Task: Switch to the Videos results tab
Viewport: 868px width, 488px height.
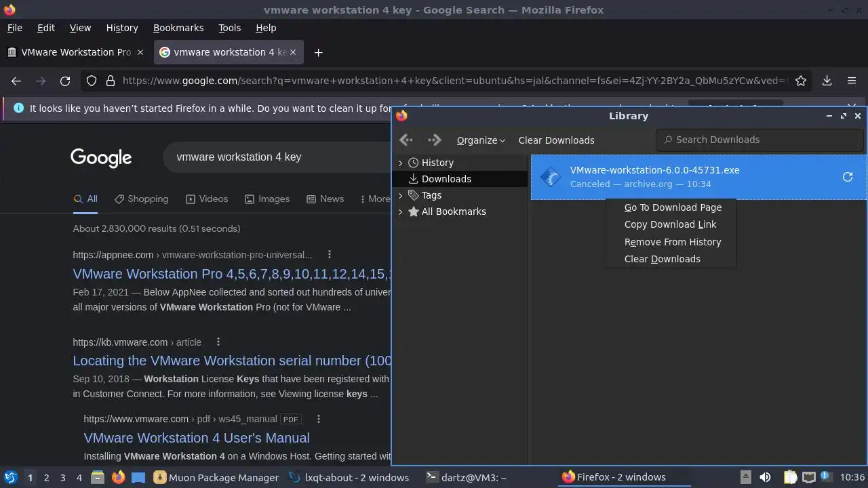Action: click(207, 199)
